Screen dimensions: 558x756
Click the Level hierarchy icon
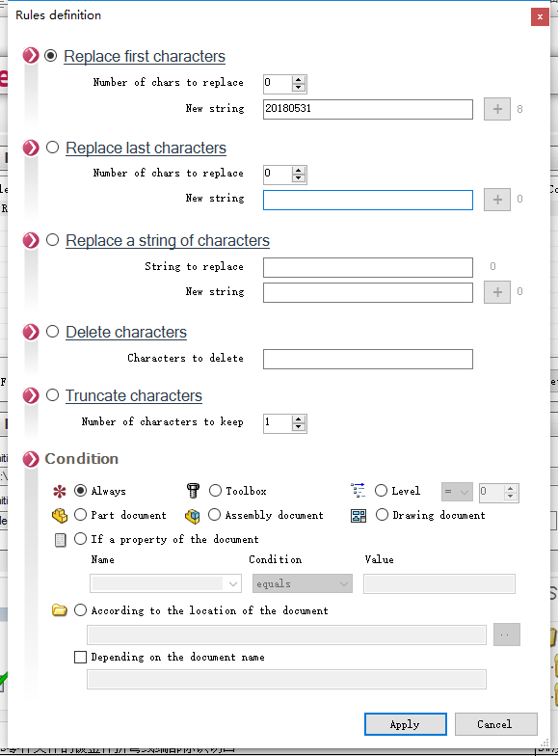click(x=359, y=490)
